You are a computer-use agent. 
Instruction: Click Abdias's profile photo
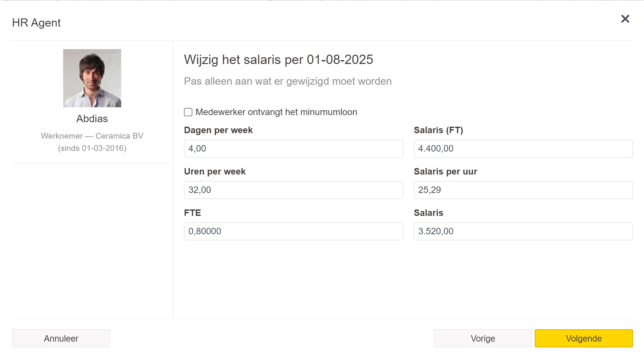coord(92,78)
